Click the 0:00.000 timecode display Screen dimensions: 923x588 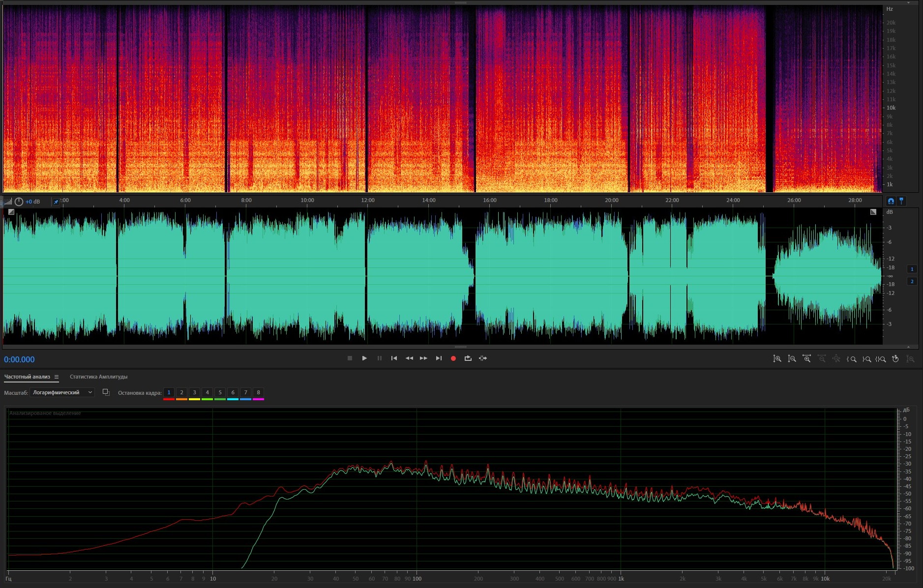[x=20, y=359]
